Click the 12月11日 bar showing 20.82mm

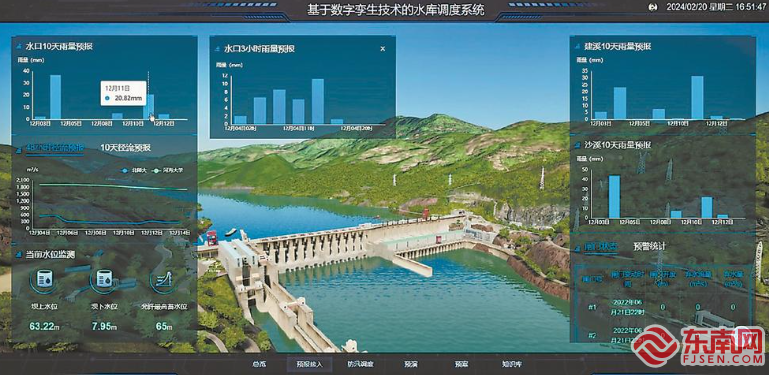(149, 106)
